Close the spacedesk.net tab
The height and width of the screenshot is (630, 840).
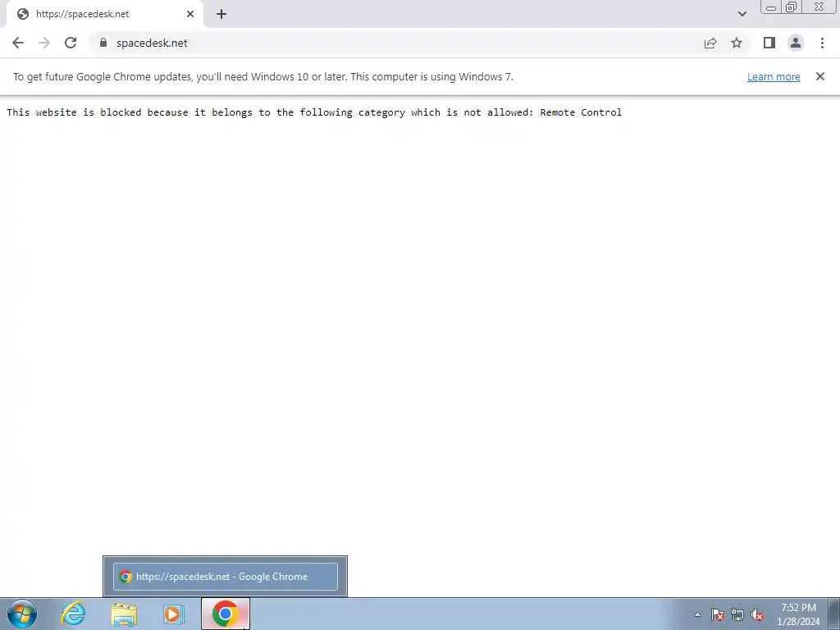click(x=190, y=14)
